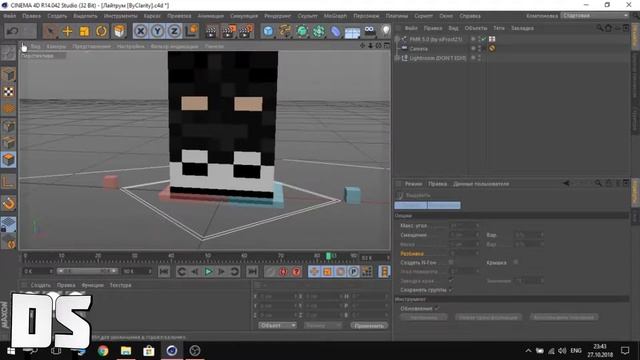640x360 pixels.
Task: Click the Enable Axis L icon
Action: click(9, 181)
